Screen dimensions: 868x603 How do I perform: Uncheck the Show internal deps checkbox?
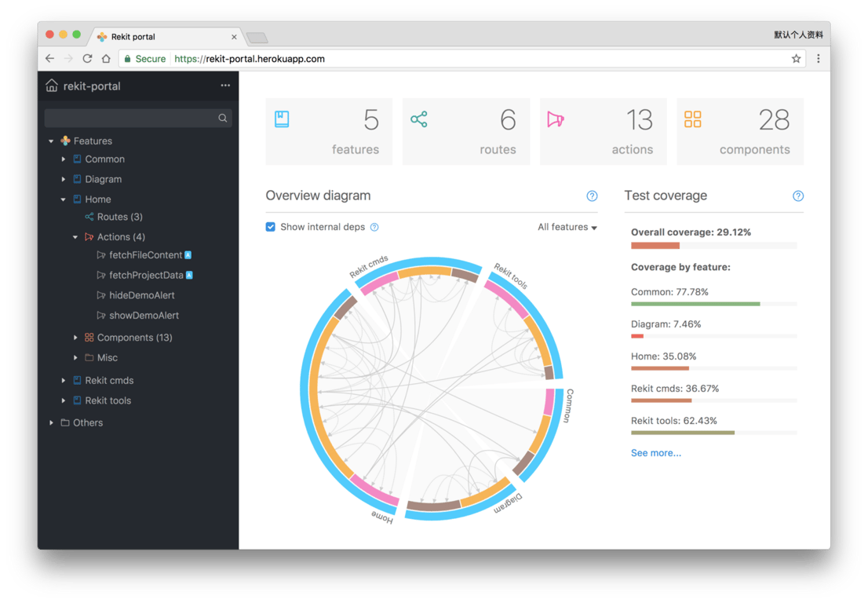pos(270,226)
